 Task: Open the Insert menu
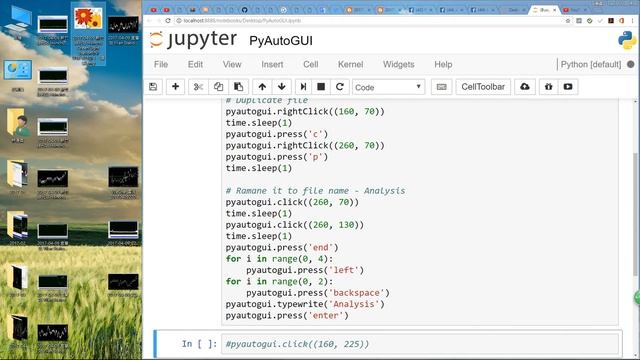pyautogui.click(x=272, y=64)
